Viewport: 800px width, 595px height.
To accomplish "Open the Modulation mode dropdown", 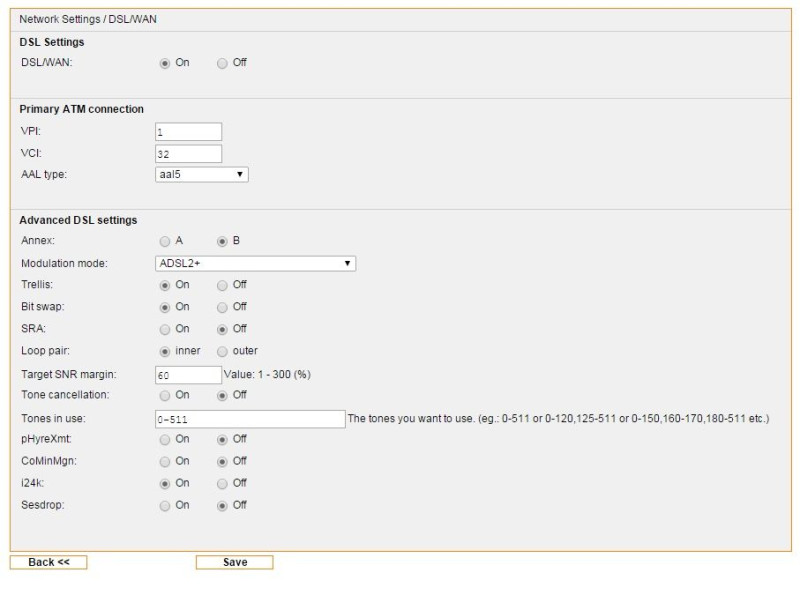I will tap(255, 263).
